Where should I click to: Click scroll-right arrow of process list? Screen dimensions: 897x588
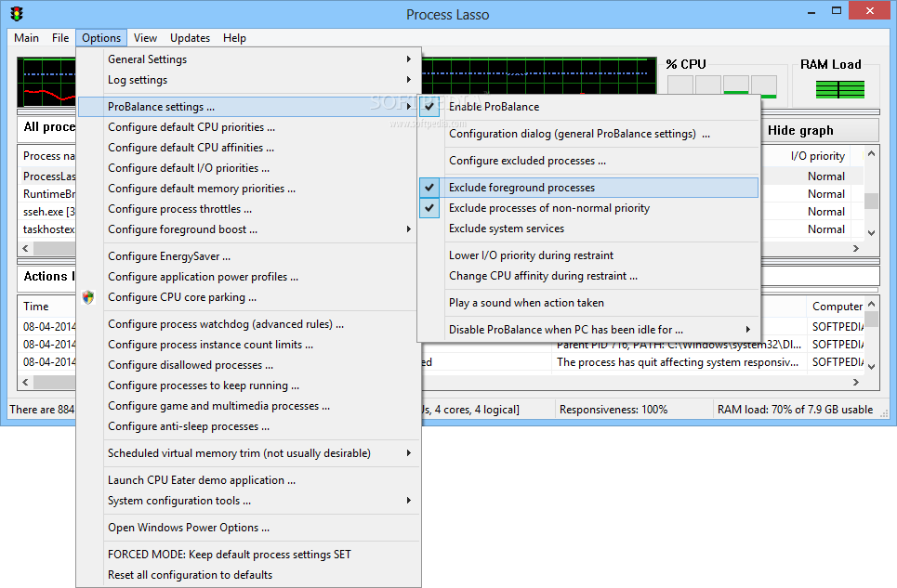(x=856, y=248)
